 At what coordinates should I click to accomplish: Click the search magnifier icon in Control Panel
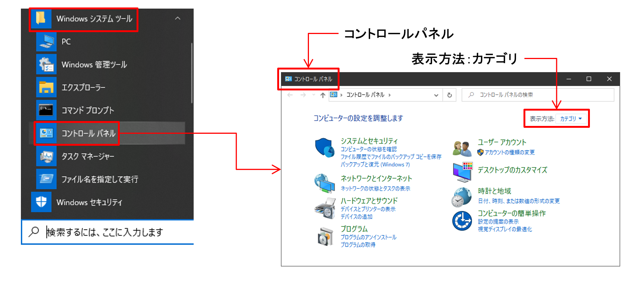[x=471, y=95]
